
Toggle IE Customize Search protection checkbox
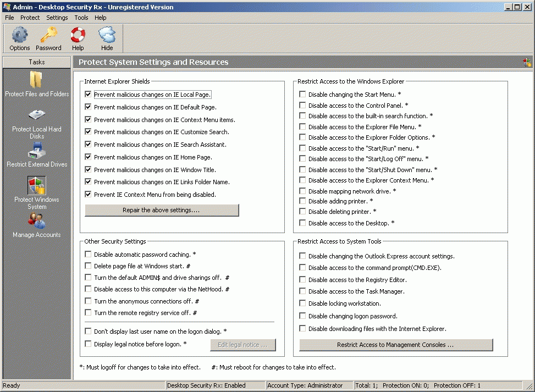[x=88, y=132]
